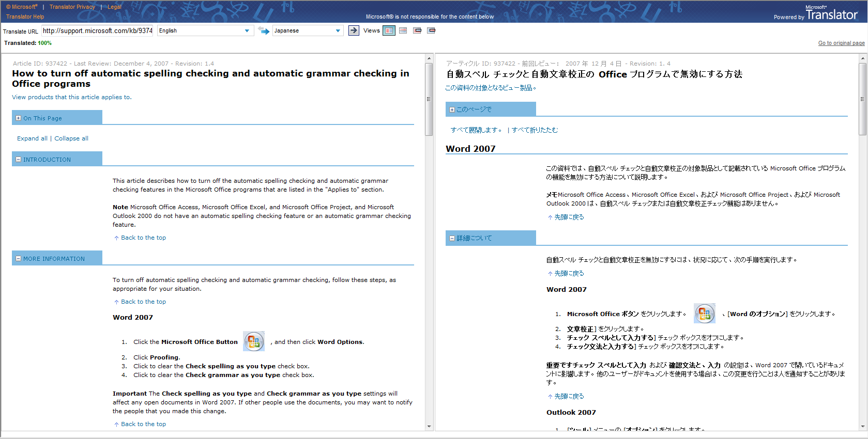Image resolution: width=868 pixels, height=439 pixels.
Task: Click the Translate URL input field
Action: point(97,31)
